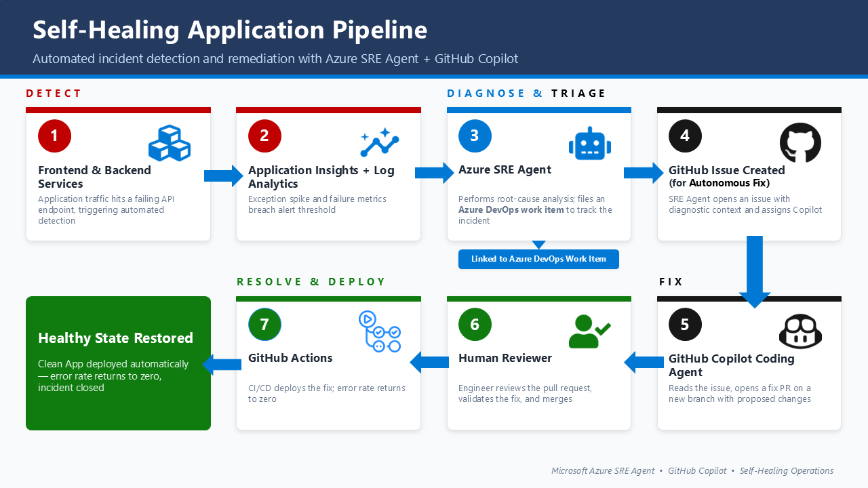Click the 'Azure SRE Agent' card heading

pos(505,170)
